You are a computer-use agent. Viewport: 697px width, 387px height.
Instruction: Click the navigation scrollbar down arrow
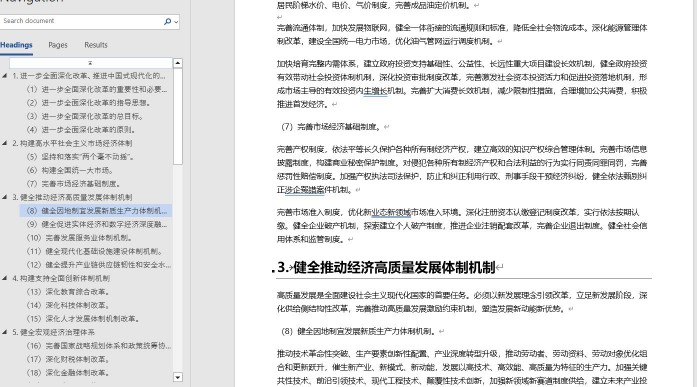click(x=177, y=377)
